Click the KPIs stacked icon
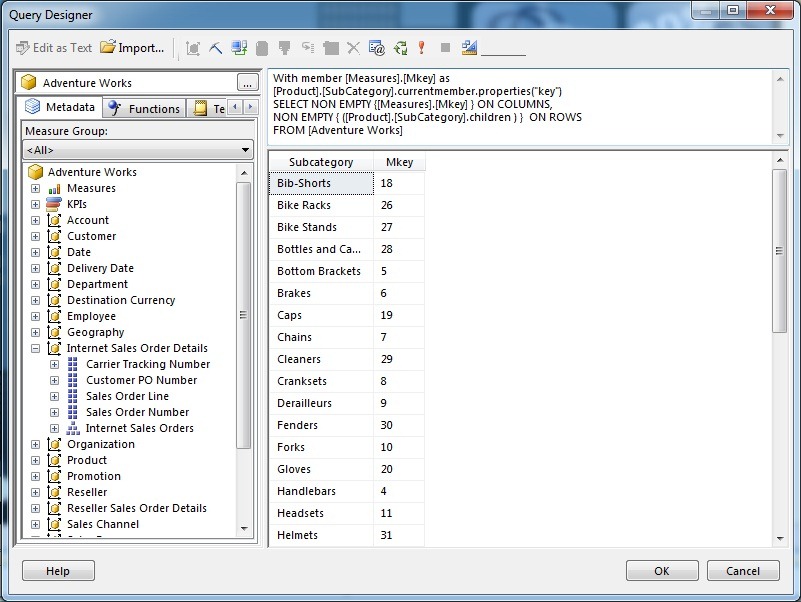The width and height of the screenshot is (801, 602). (x=54, y=204)
